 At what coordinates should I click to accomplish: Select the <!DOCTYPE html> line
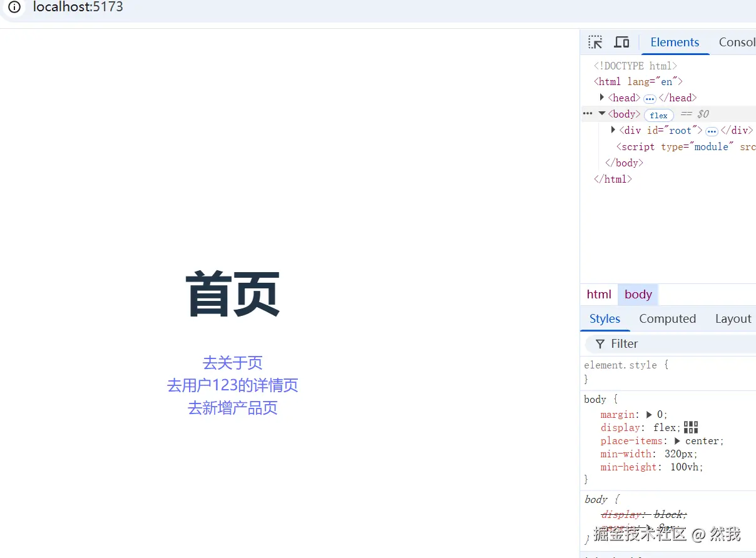pos(635,65)
